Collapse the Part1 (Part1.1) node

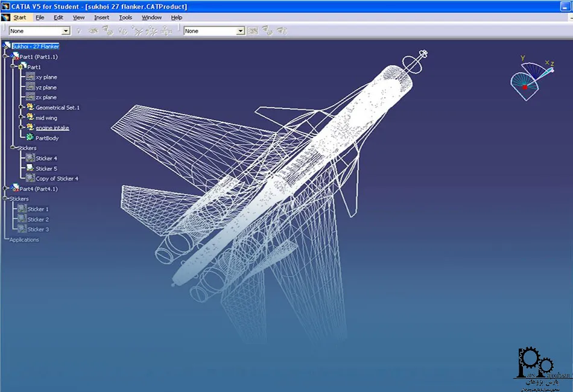(5, 56)
